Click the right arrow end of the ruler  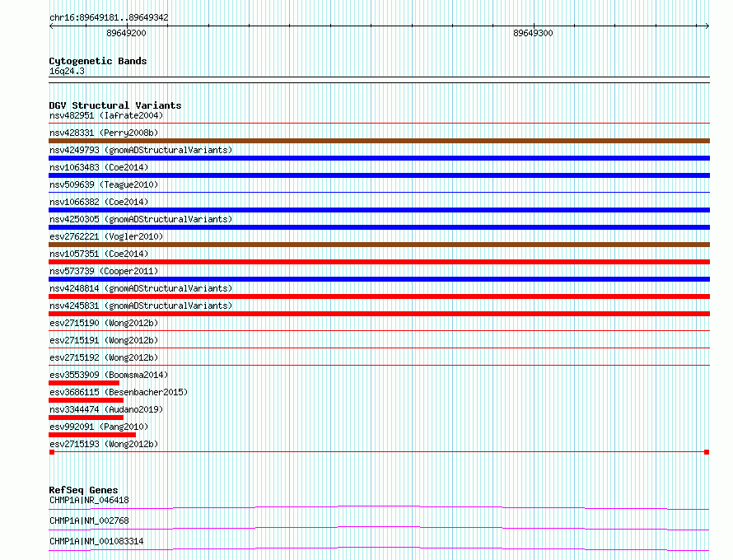click(x=707, y=26)
